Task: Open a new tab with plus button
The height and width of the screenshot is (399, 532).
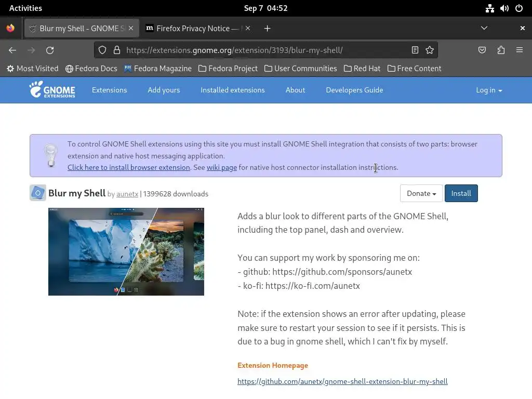Action: point(268,29)
